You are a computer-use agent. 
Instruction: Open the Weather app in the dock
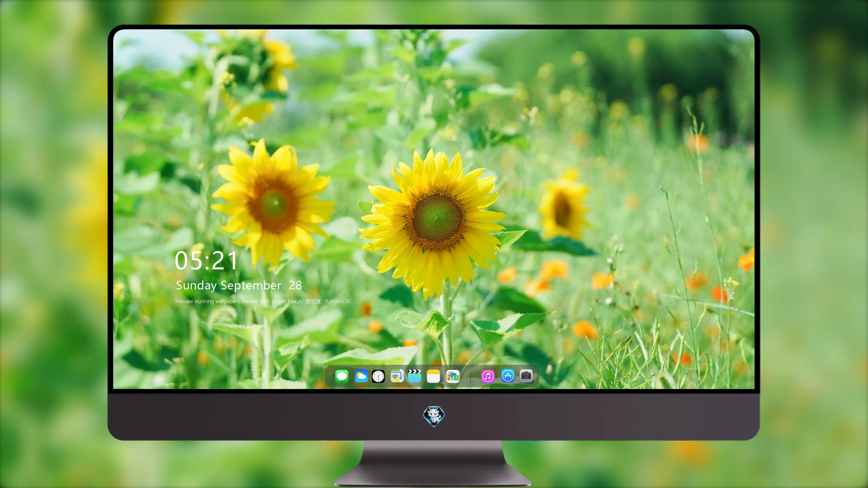pyautogui.click(x=361, y=376)
